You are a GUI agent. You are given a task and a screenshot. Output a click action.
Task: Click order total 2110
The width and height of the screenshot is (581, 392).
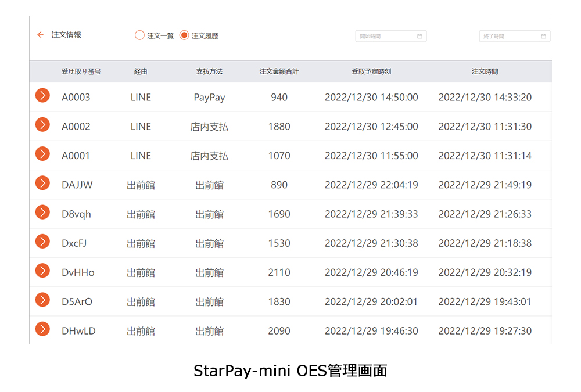[x=279, y=273]
